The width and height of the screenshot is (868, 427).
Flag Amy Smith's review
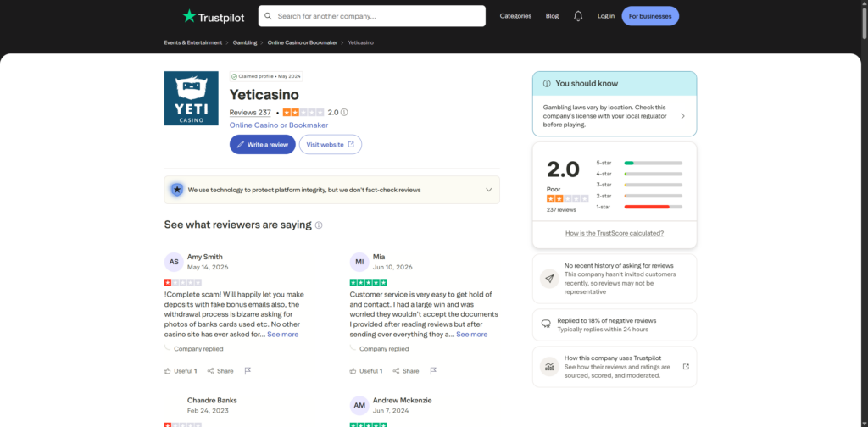[x=248, y=370]
